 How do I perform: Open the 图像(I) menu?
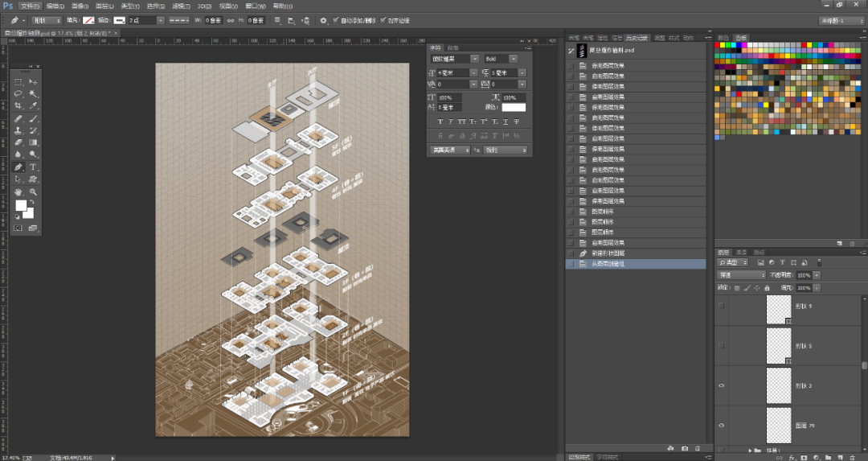80,6
